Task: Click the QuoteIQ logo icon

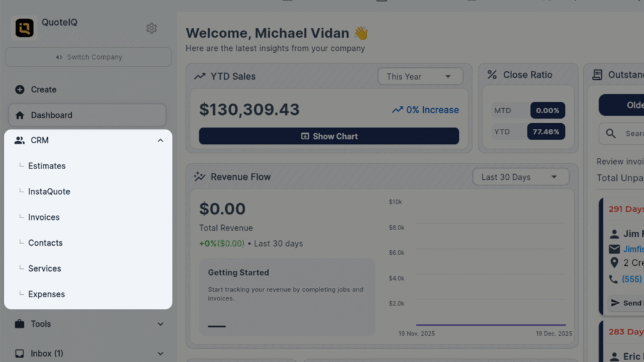Action: pos(23,28)
